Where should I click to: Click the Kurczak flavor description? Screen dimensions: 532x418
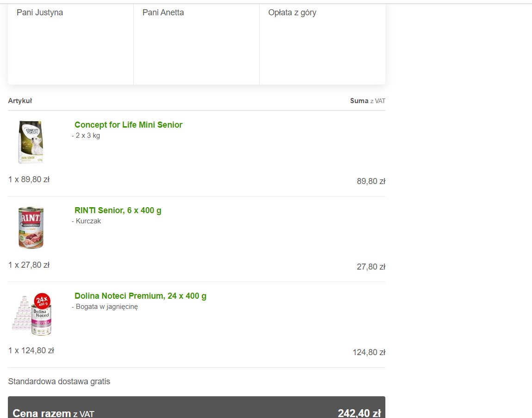pyautogui.click(x=86, y=221)
